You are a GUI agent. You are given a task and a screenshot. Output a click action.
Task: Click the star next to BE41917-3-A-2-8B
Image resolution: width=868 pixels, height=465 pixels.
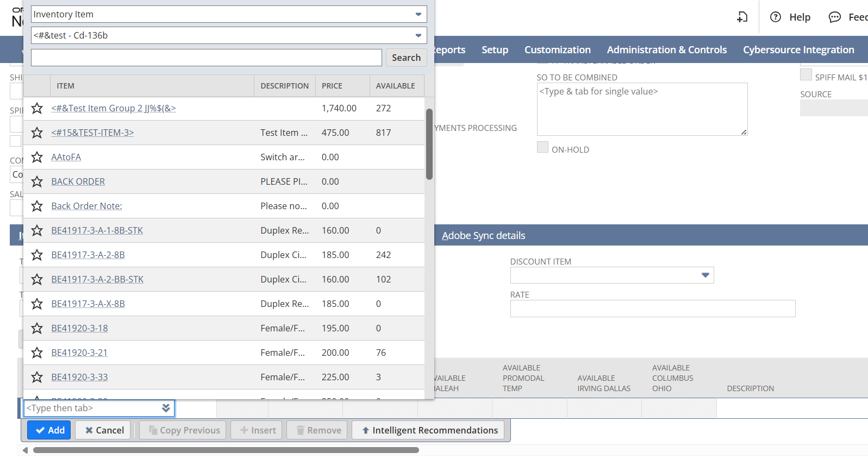coord(37,255)
